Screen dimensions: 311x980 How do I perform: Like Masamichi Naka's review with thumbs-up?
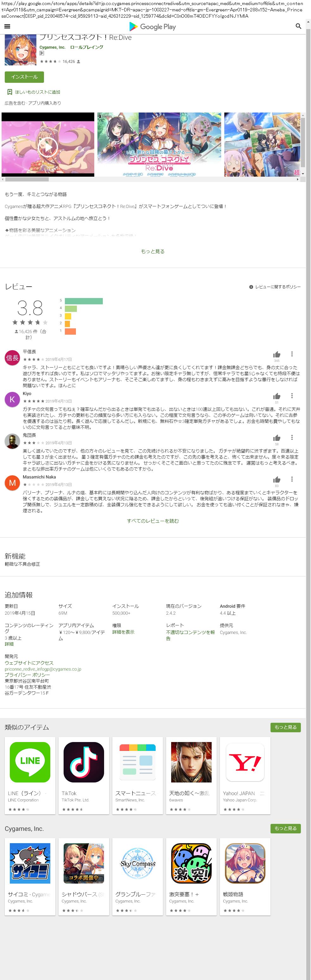277,479
